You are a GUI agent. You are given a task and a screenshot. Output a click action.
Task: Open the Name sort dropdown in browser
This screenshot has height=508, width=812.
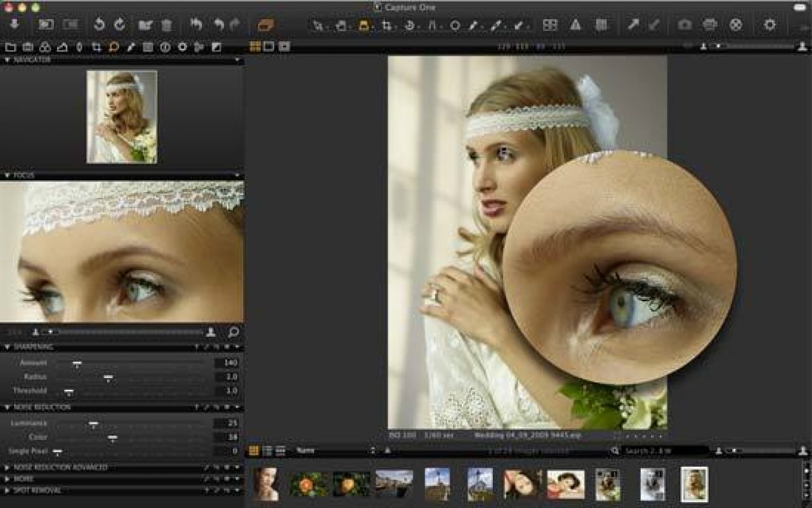pos(336,451)
